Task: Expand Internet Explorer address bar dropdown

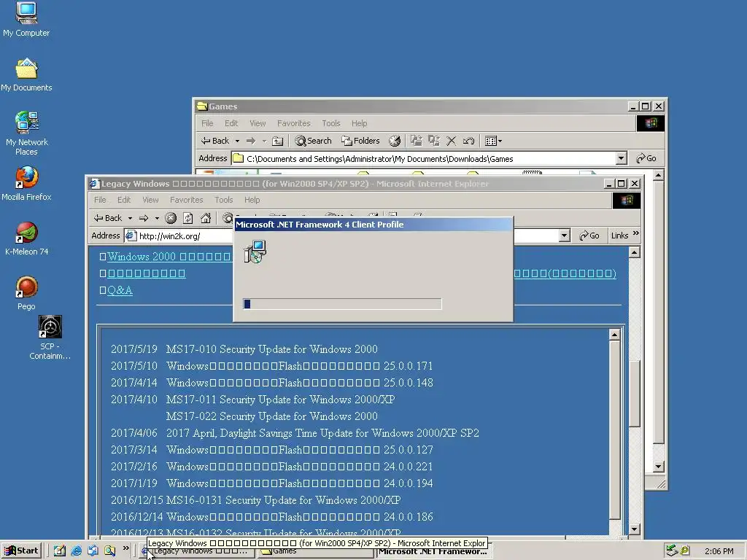Action: click(x=565, y=236)
